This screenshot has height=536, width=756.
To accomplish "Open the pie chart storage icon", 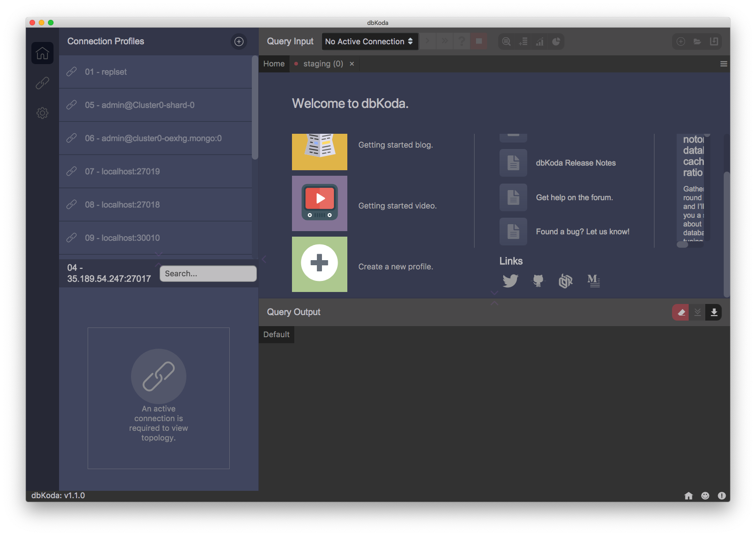I will click(x=556, y=42).
